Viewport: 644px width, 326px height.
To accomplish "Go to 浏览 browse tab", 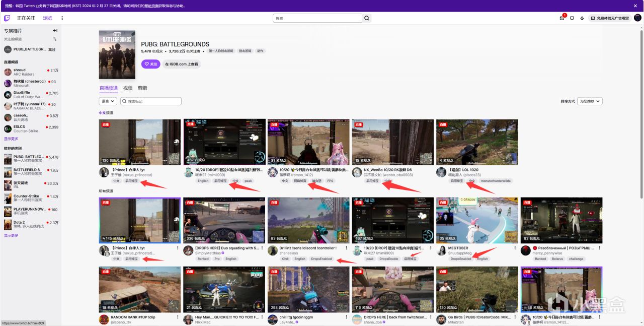I will (x=47, y=18).
